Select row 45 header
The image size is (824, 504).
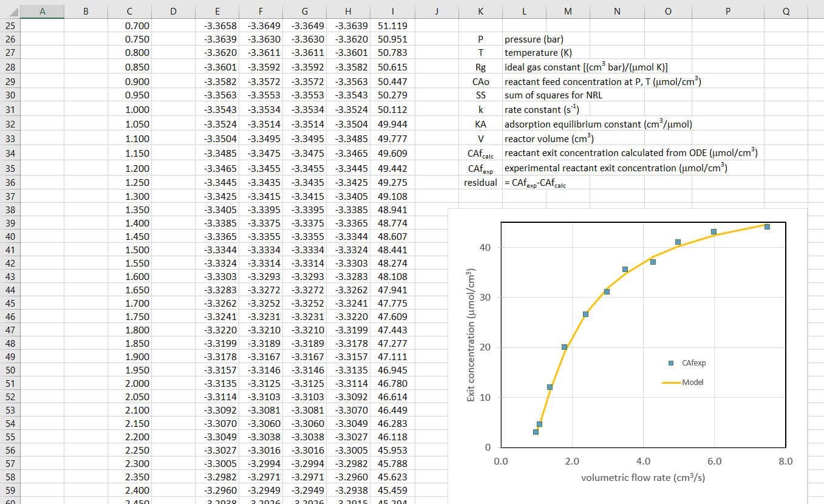pos(10,303)
